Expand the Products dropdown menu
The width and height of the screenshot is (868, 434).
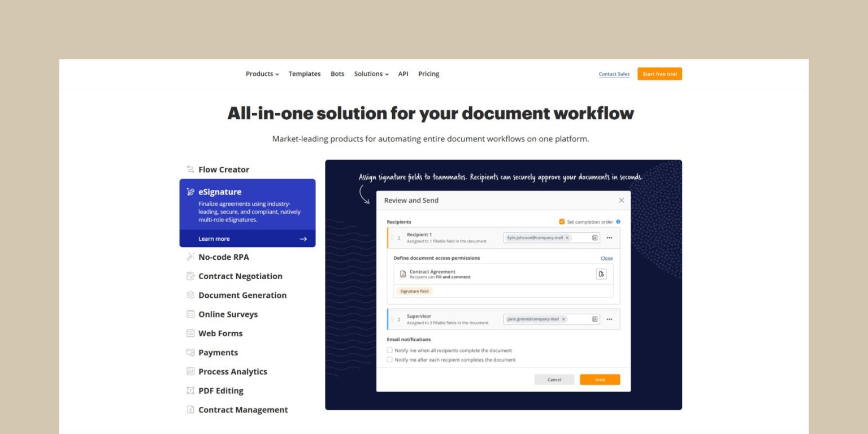[262, 74]
